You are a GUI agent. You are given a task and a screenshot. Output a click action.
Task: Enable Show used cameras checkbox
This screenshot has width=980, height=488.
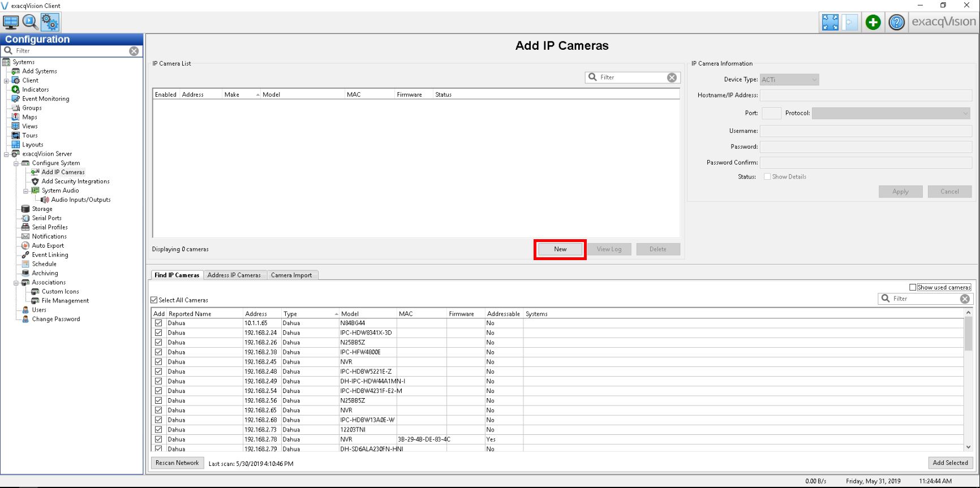point(912,287)
